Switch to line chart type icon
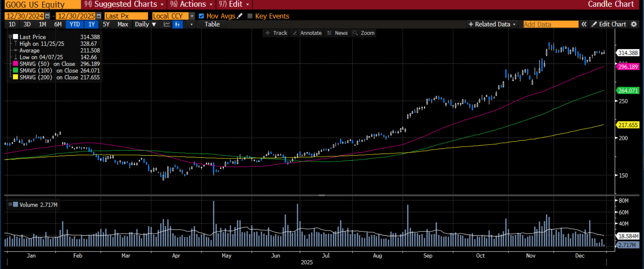Viewport: 644px width, 269px height. click(167, 24)
